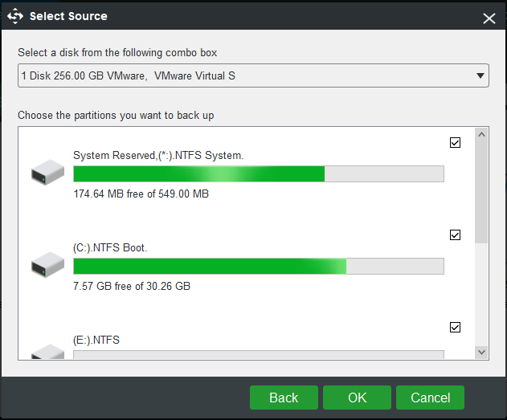Image resolution: width=507 pixels, height=420 pixels.
Task: Click the System Reserved usage bar
Action: pos(259,173)
